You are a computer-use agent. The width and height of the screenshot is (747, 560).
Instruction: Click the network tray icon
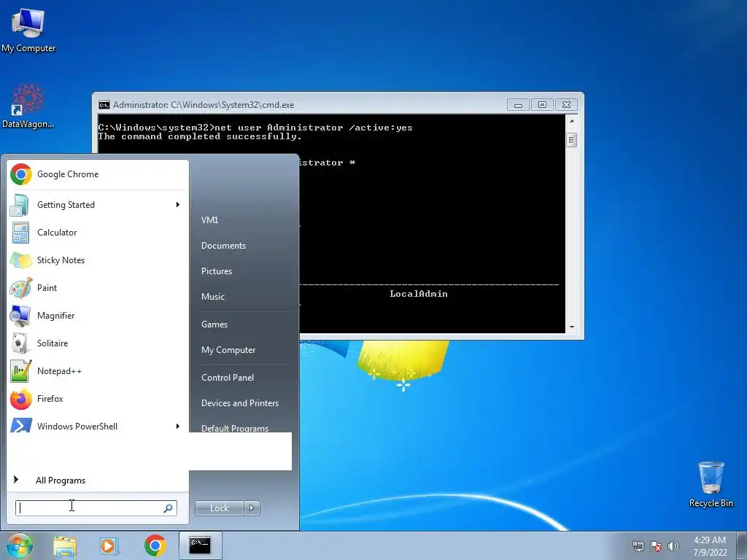[638, 546]
